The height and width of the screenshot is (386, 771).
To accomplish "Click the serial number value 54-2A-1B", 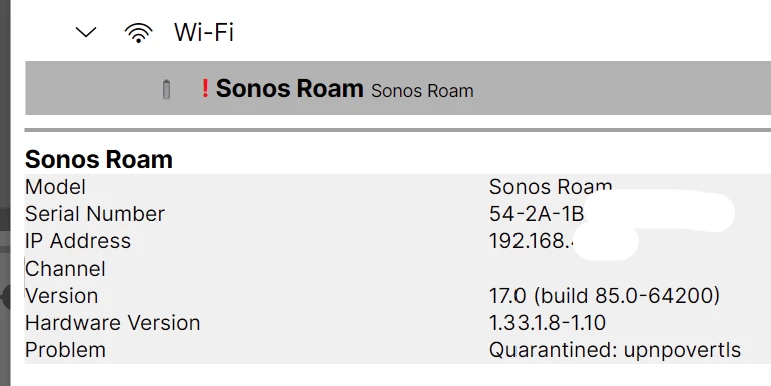I will pos(536,214).
